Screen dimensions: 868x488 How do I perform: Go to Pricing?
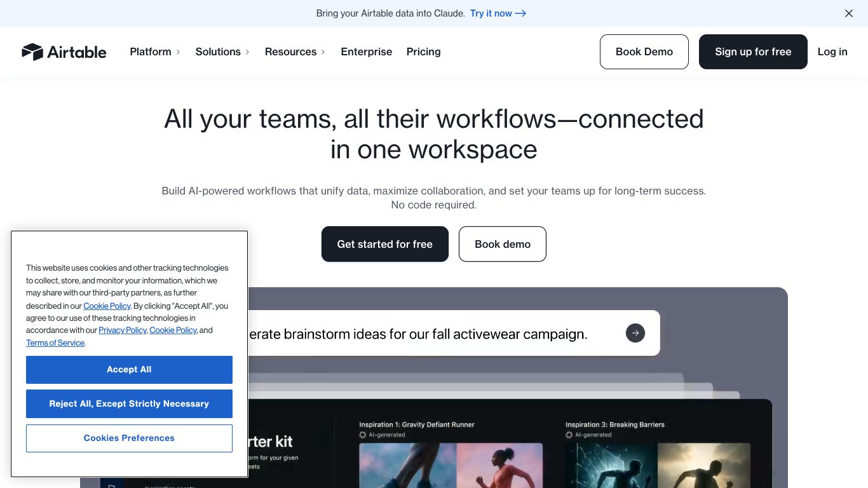pos(424,52)
